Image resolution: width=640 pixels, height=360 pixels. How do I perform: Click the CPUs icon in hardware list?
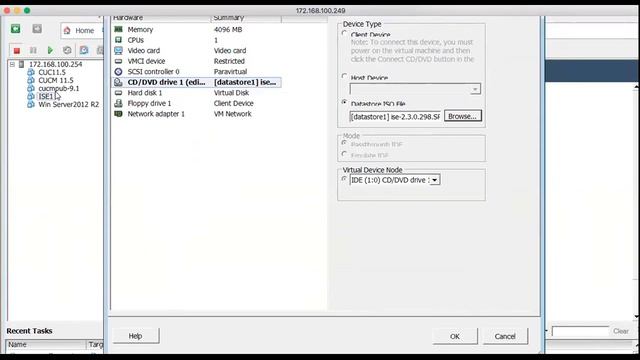[x=118, y=40]
